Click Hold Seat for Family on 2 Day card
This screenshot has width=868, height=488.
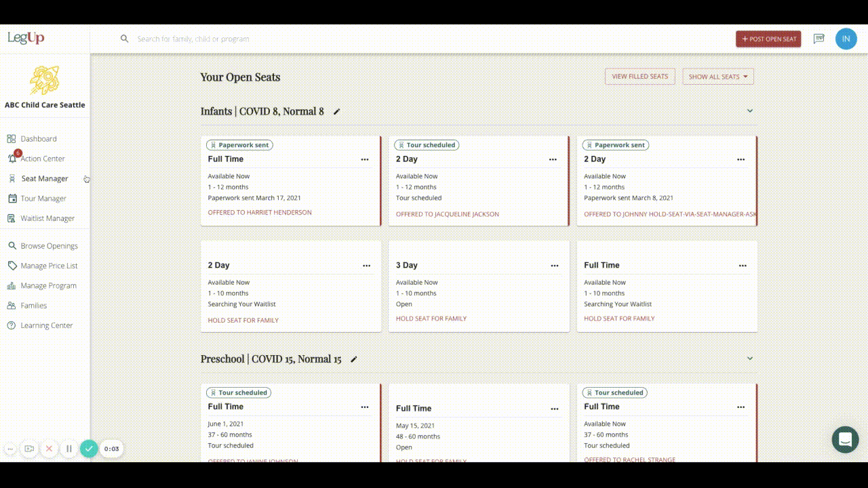[x=243, y=320]
